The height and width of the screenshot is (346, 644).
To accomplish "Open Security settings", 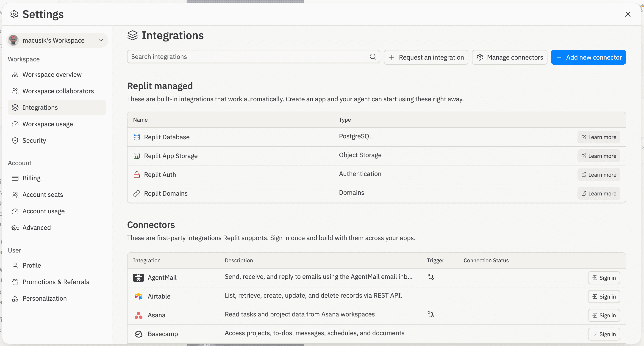I will [57, 140].
